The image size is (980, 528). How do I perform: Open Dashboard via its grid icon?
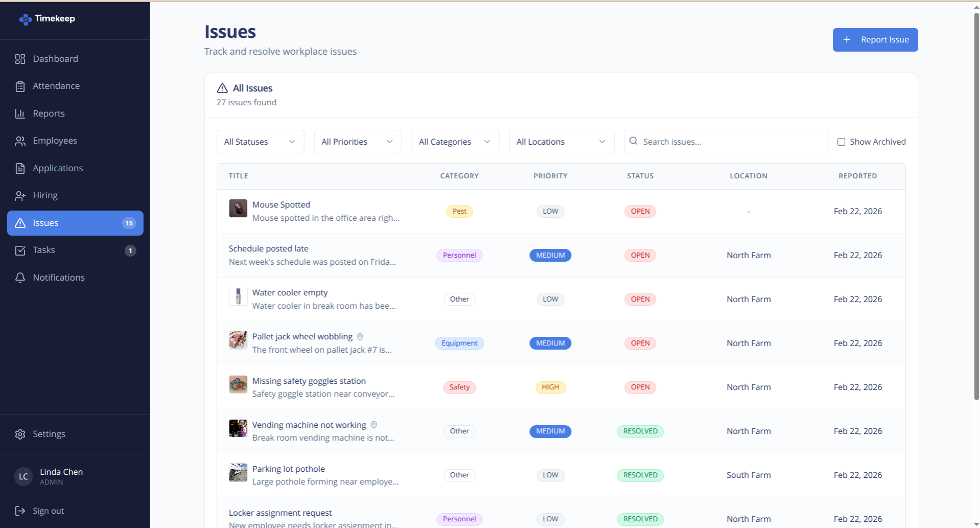point(20,59)
